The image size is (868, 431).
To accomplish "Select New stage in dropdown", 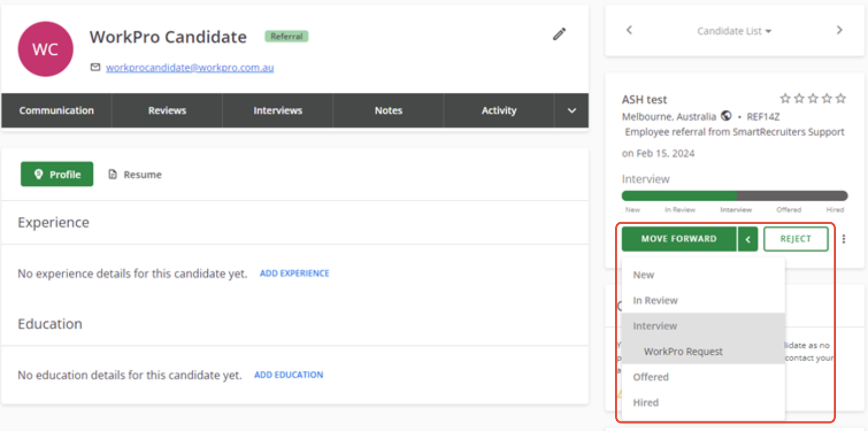I will pyautogui.click(x=703, y=275).
